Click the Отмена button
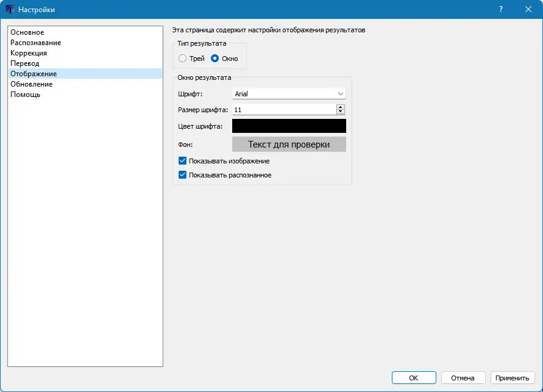 coord(463,378)
